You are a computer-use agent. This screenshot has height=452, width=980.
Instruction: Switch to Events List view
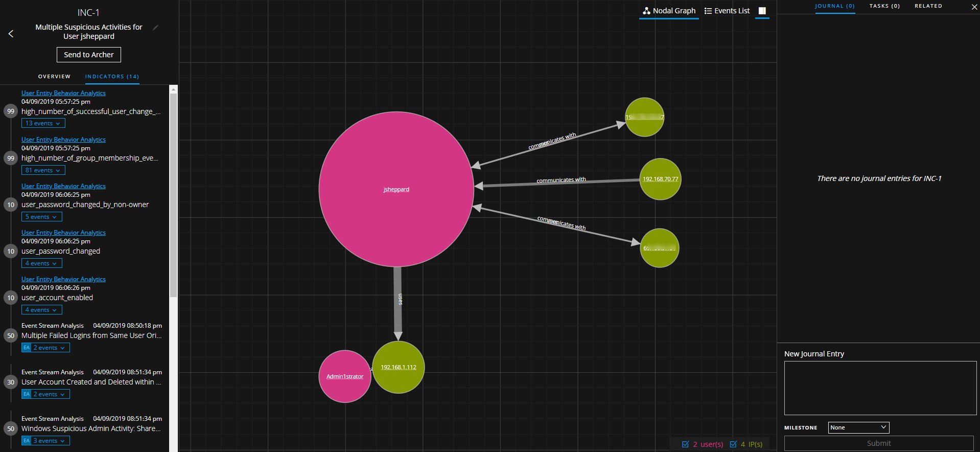click(x=727, y=11)
